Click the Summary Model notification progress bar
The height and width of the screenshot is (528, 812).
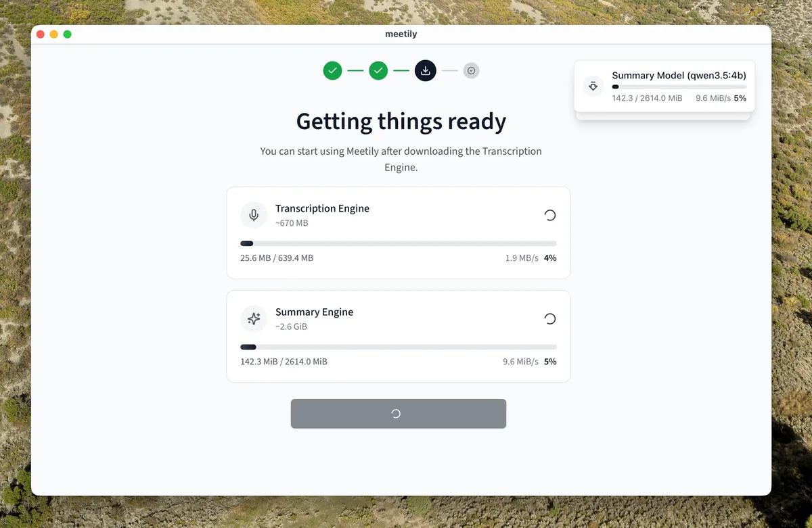click(679, 87)
